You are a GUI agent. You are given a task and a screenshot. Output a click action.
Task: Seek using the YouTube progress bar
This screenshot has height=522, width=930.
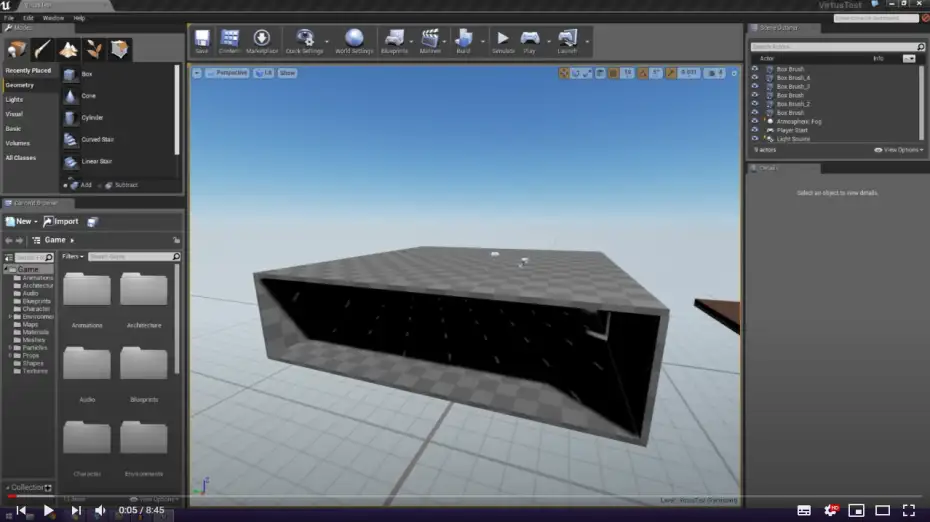(x=465, y=496)
